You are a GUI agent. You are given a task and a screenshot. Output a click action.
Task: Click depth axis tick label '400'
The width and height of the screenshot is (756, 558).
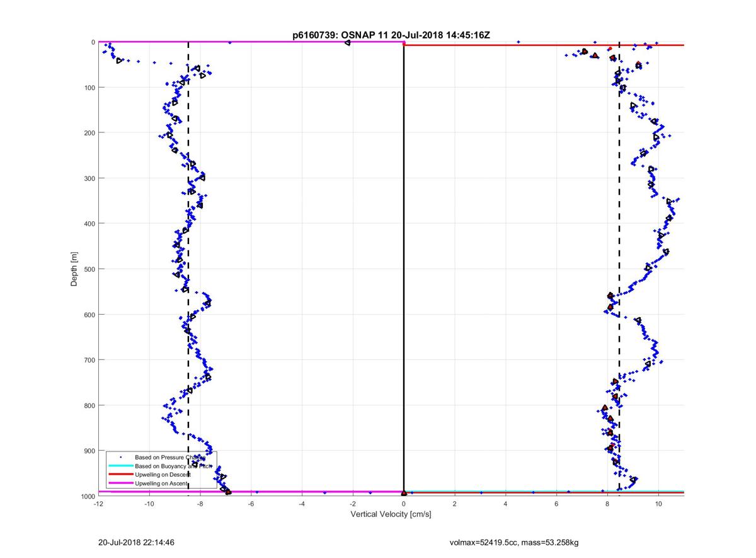click(89, 224)
